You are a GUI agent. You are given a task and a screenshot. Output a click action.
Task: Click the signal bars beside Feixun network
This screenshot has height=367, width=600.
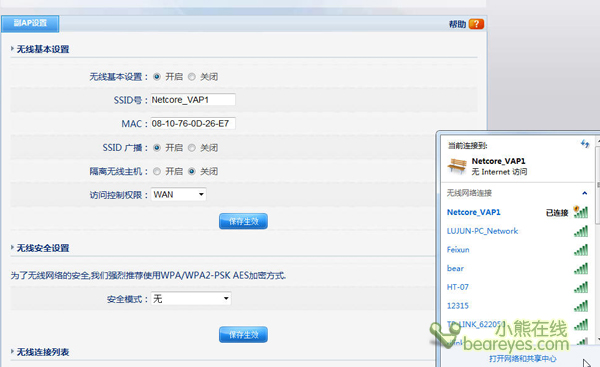tap(581, 250)
